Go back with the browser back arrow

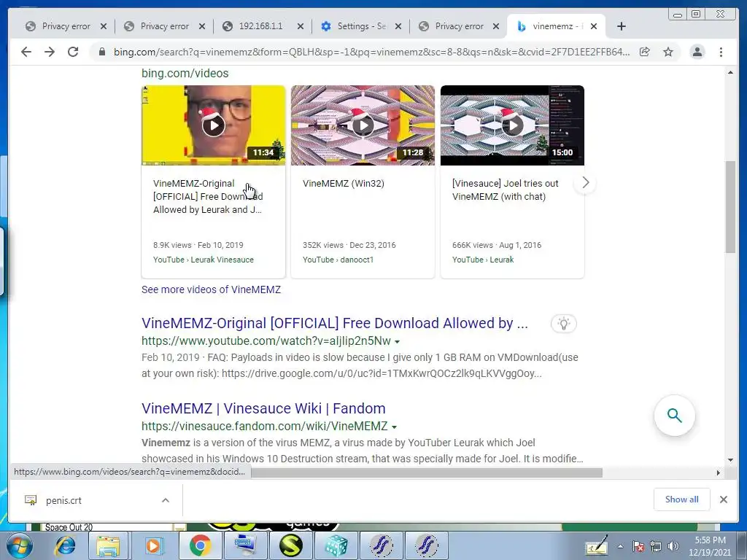26,52
